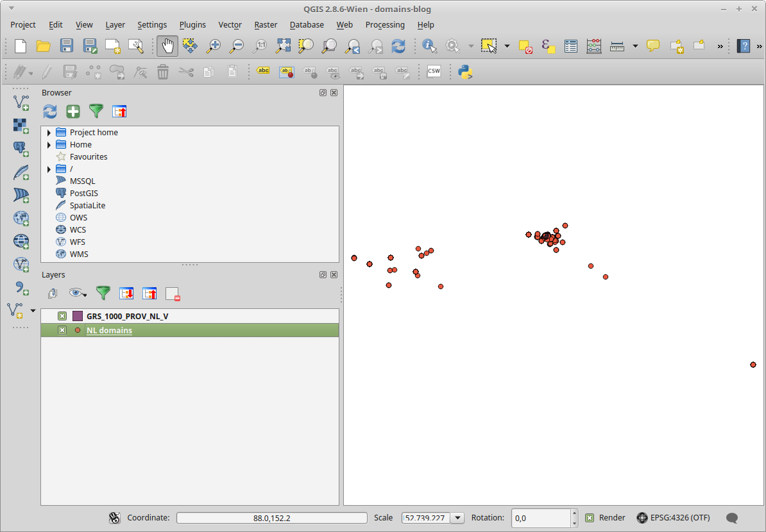Image resolution: width=766 pixels, height=532 pixels.
Task: Click the Zoom In magnifier tool
Action: point(213,46)
